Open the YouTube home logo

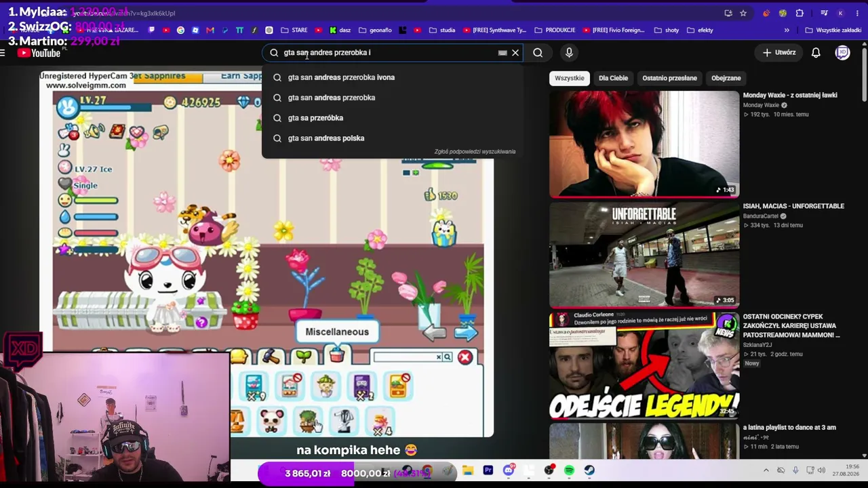tap(39, 53)
